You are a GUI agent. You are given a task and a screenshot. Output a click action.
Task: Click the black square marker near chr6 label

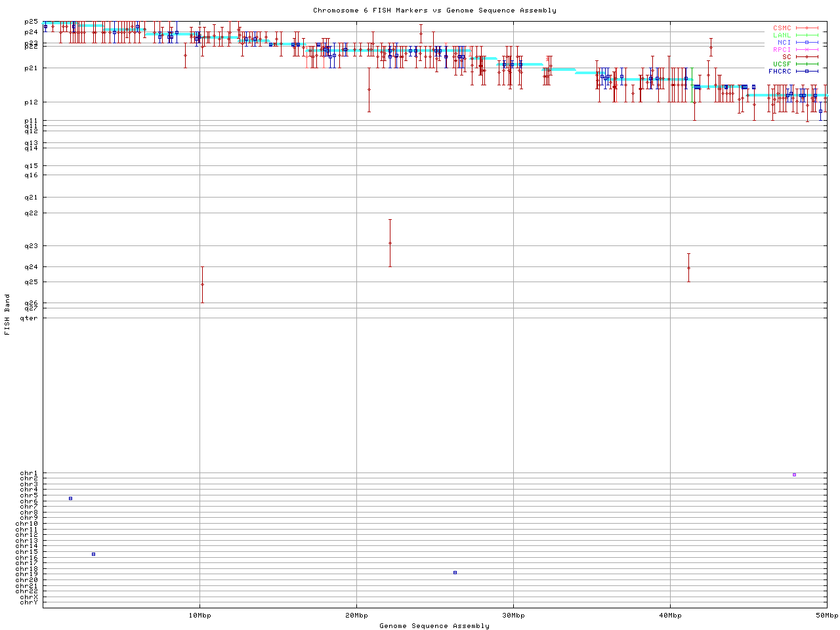[71, 498]
